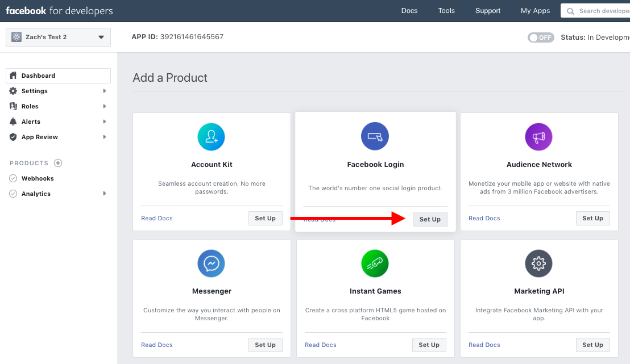This screenshot has height=364, width=630.
Task: Add a product with the plus icon
Action: click(58, 163)
